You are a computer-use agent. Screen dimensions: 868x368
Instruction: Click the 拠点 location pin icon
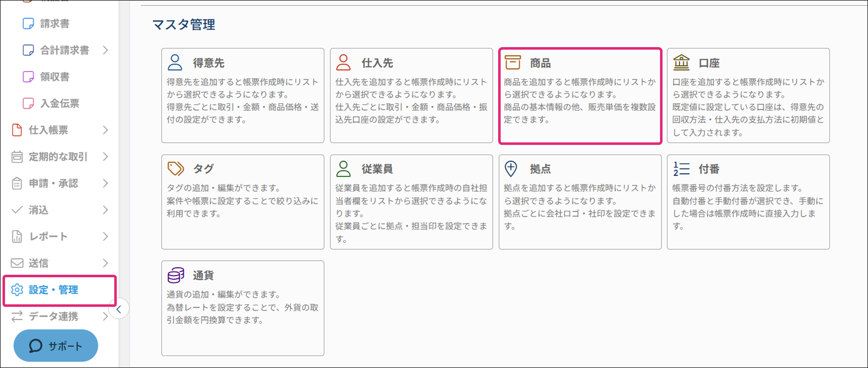[x=511, y=169]
